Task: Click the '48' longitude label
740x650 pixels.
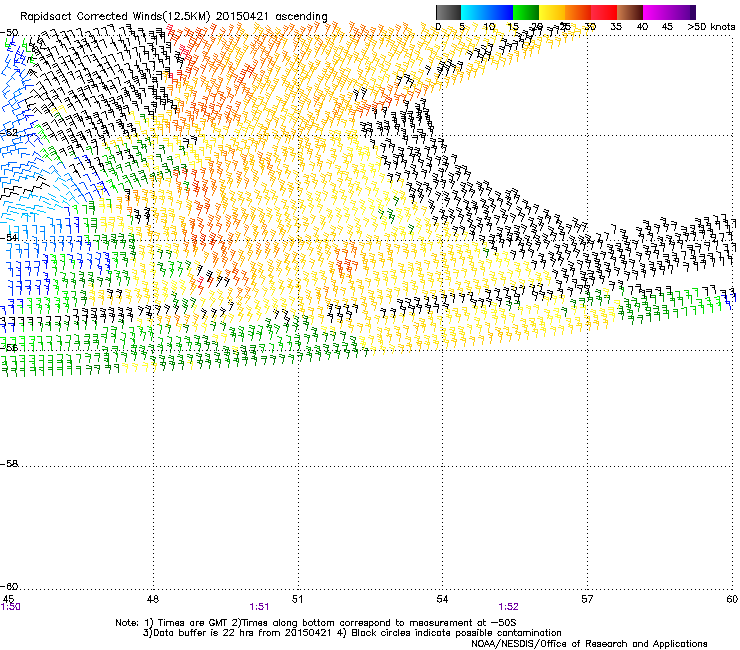Action: pos(153,599)
